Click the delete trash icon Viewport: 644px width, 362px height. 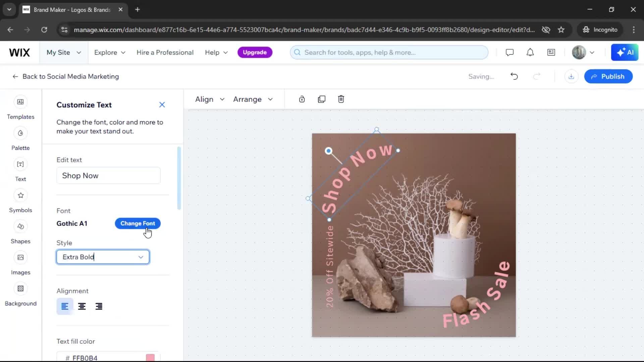point(341,99)
